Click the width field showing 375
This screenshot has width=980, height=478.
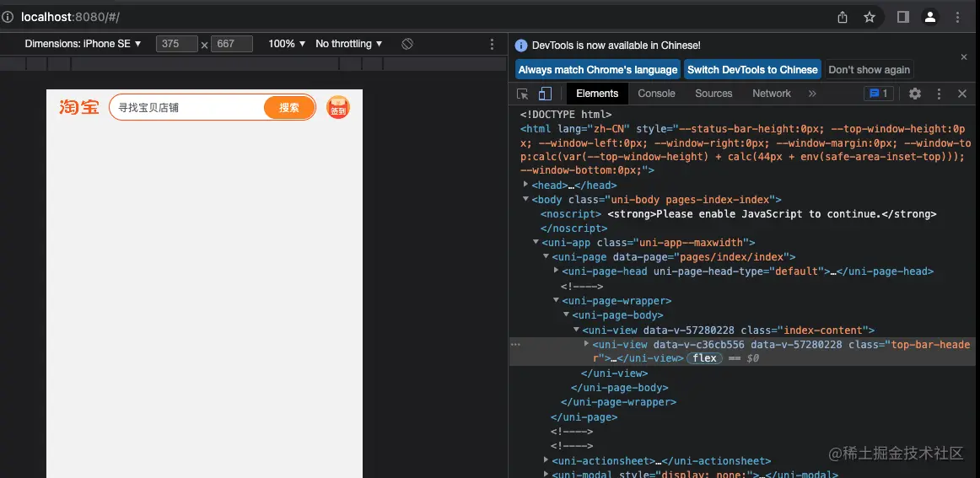[177, 44]
